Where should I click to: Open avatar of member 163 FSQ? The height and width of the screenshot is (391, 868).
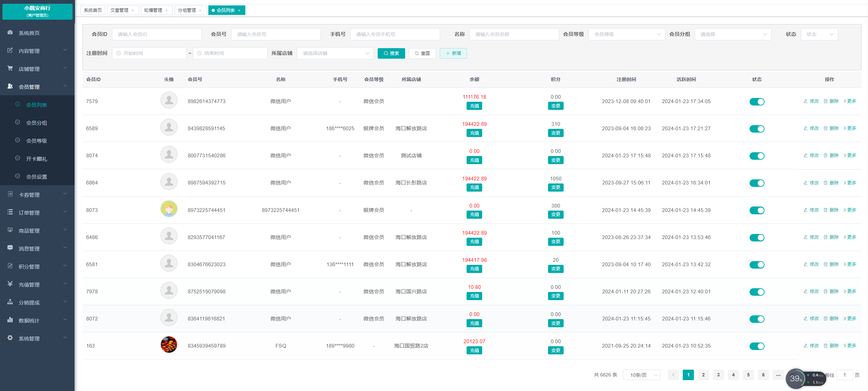point(169,345)
